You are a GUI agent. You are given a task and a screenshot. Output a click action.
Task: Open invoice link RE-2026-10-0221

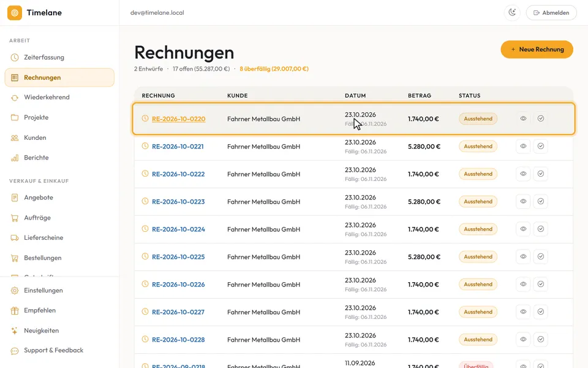point(178,147)
